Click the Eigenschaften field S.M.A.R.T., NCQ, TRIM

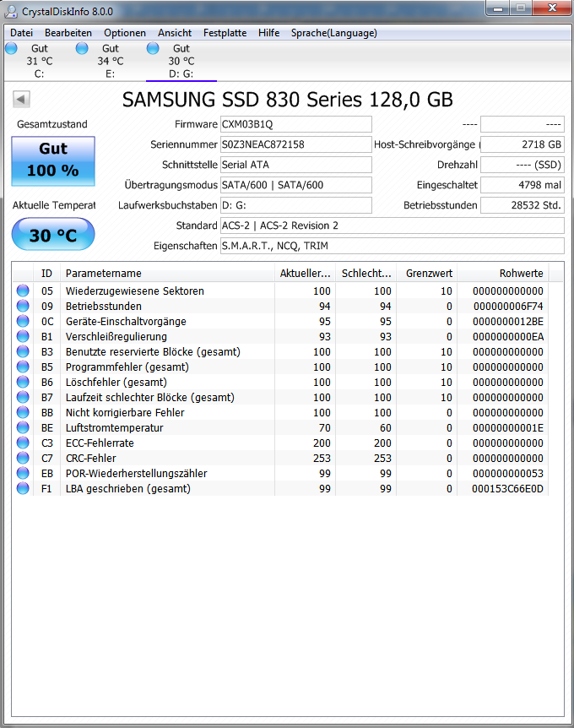pos(393,246)
